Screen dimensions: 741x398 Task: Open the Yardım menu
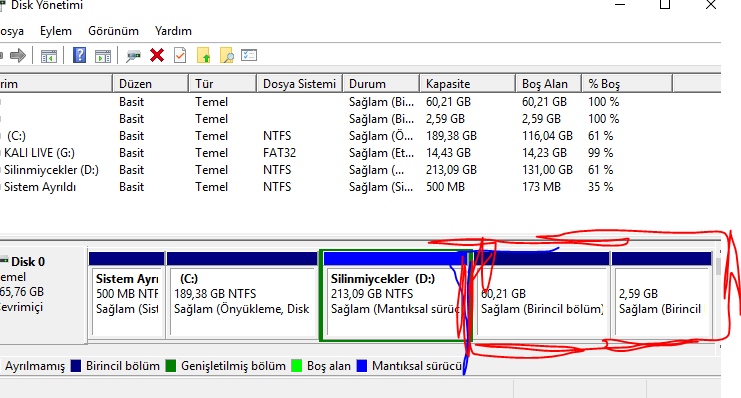click(173, 31)
